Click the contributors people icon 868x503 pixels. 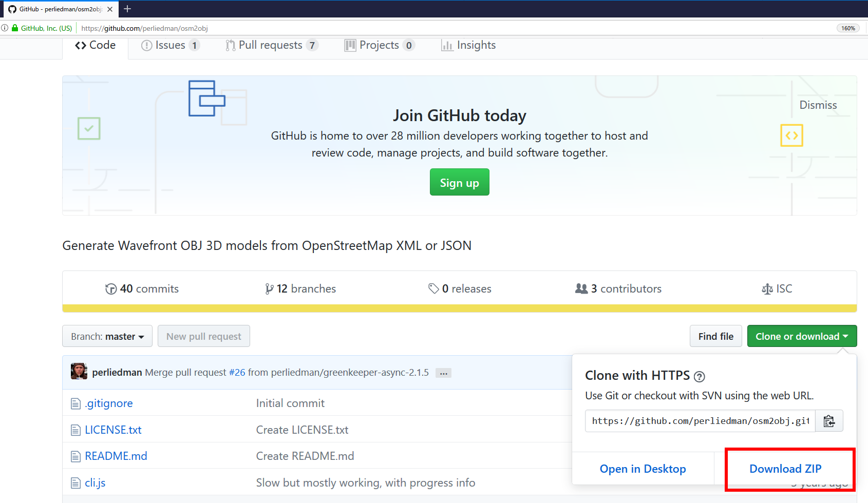coord(581,288)
